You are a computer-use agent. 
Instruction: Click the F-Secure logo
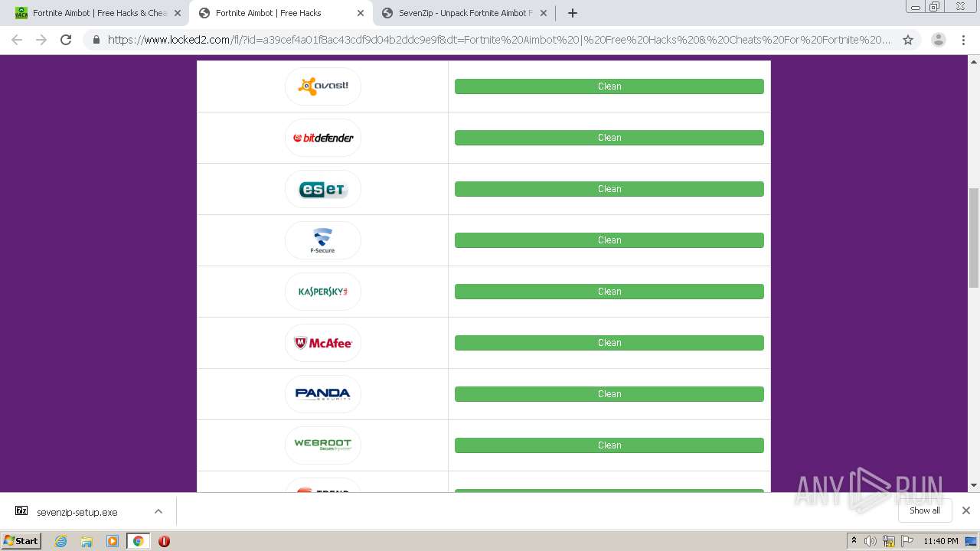pos(322,240)
